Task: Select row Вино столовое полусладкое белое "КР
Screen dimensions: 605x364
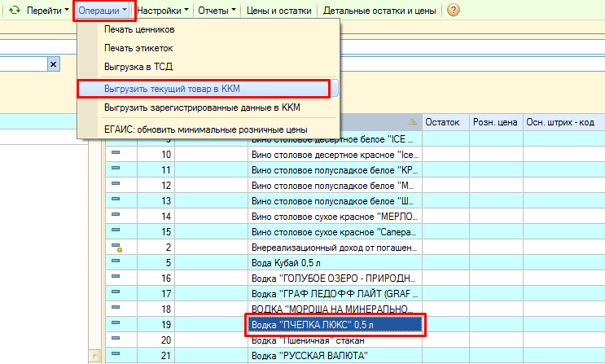Action: tap(335, 170)
